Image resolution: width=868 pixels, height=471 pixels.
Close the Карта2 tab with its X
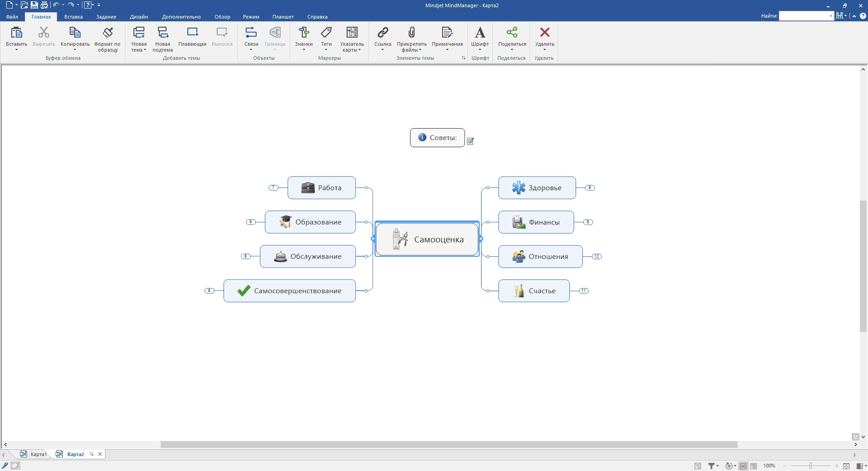(x=100, y=454)
